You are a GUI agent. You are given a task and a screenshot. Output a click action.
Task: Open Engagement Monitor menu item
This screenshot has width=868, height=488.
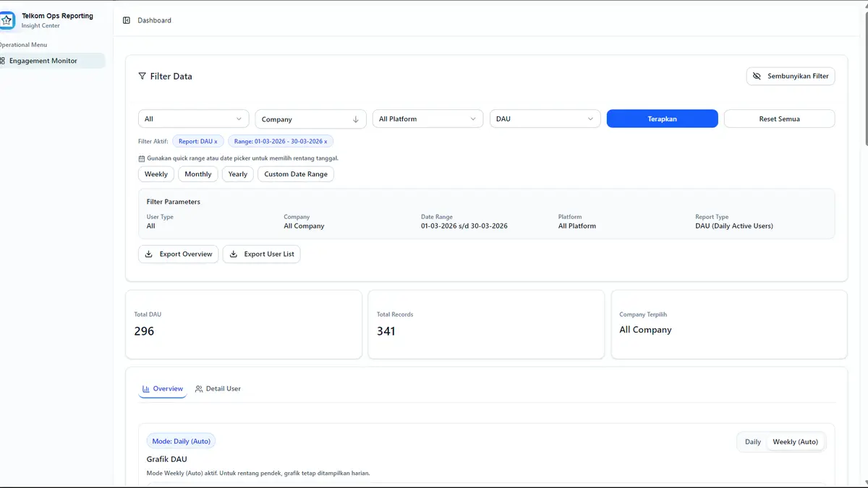pos(52,61)
